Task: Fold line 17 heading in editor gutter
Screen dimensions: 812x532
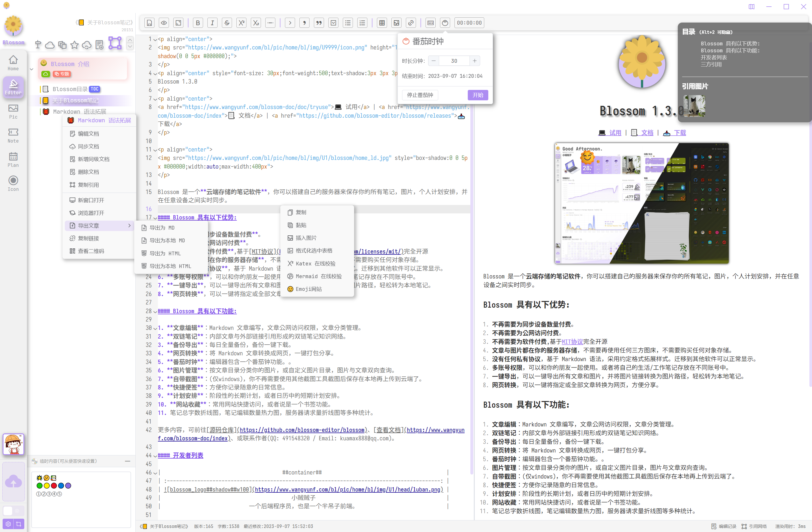Action: tap(156, 218)
